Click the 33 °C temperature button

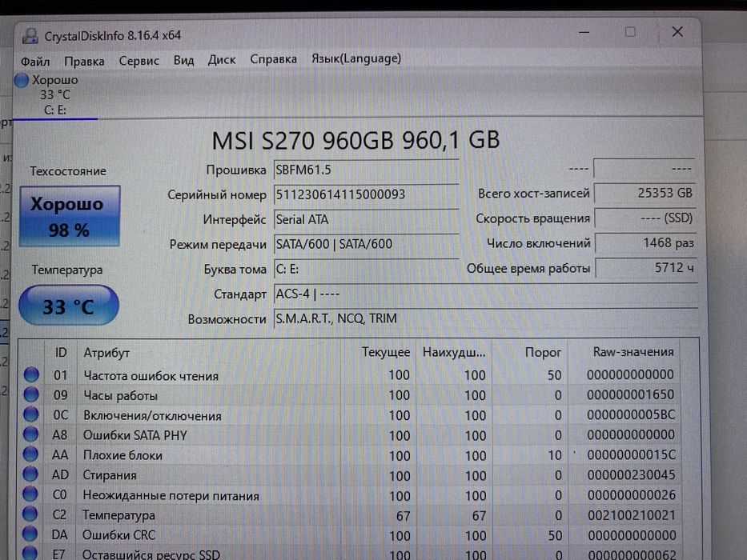click(69, 306)
